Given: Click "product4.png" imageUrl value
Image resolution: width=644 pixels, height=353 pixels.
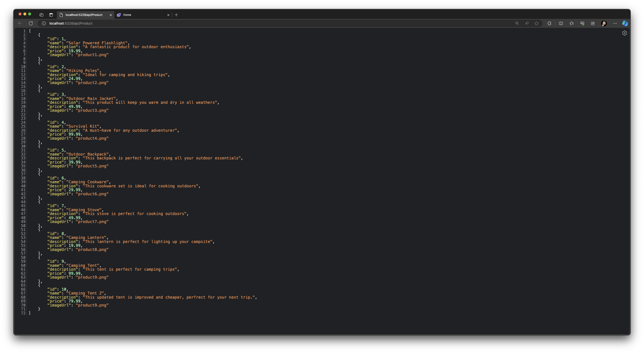Looking at the screenshot, I should point(92,138).
